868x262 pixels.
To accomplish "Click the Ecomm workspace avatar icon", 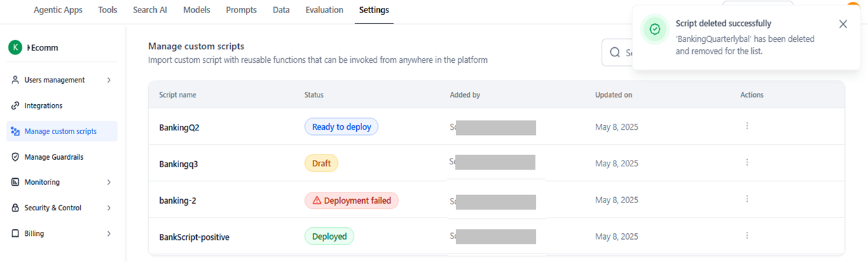I will [15, 47].
